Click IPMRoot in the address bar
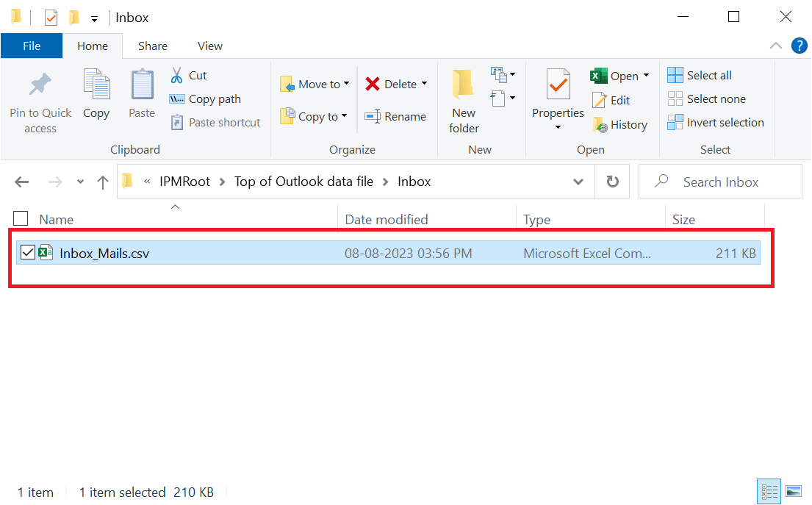The image size is (812, 505). (x=184, y=182)
